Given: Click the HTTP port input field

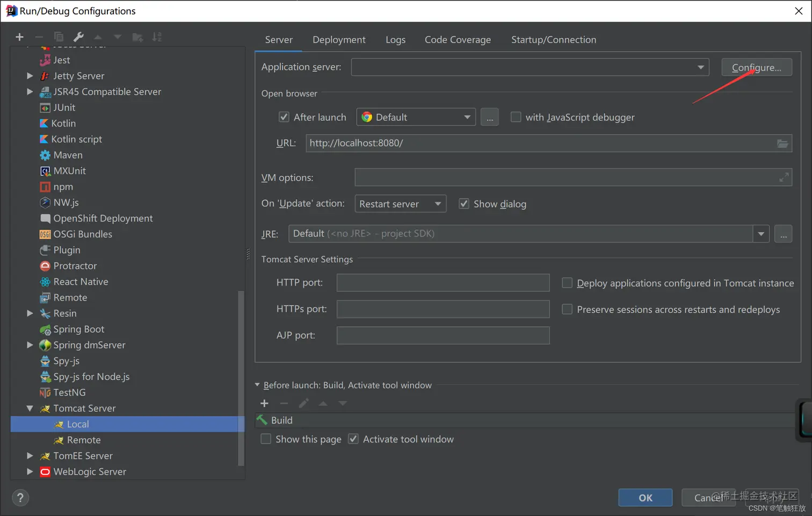Looking at the screenshot, I should tap(443, 283).
